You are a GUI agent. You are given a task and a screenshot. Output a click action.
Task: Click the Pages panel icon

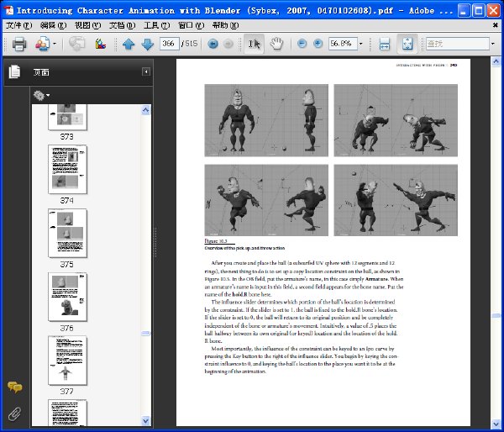pyautogui.click(x=15, y=71)
